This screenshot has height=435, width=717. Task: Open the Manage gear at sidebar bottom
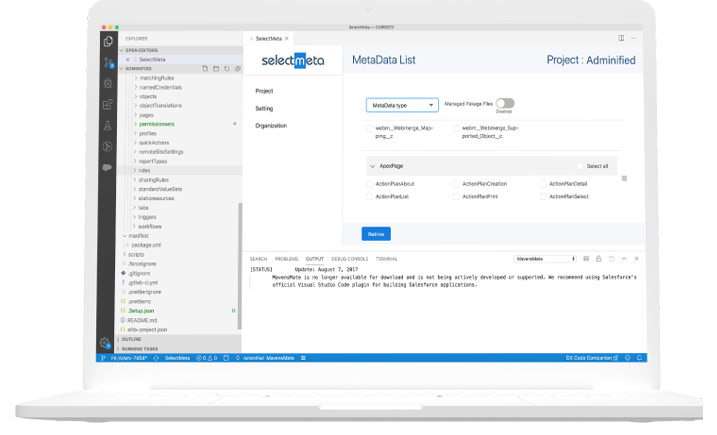coord(108,342)
